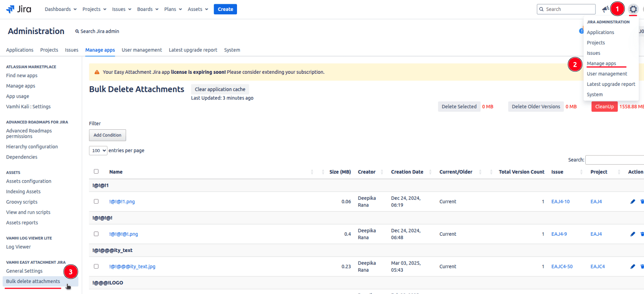Click the Jira logo
644x294 pixels.
(x=19, y=9)
